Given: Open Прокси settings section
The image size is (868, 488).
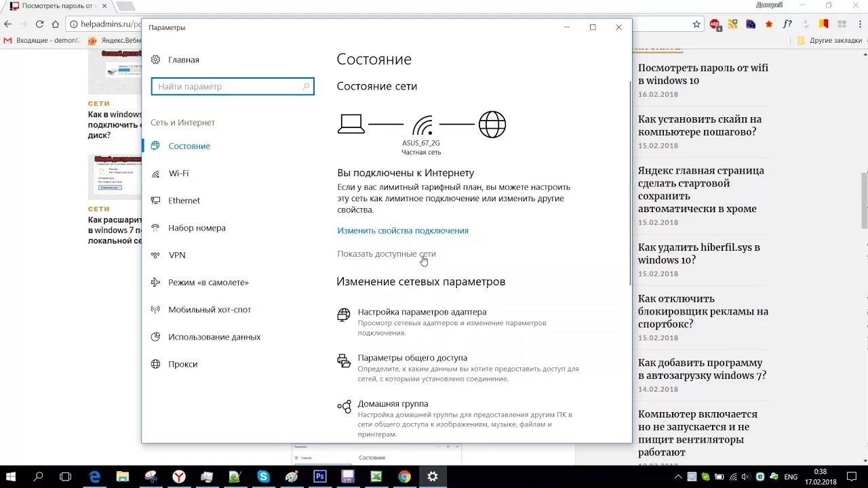Looking at the screenshot, I should pyautogui.click(x=174, y=364).
